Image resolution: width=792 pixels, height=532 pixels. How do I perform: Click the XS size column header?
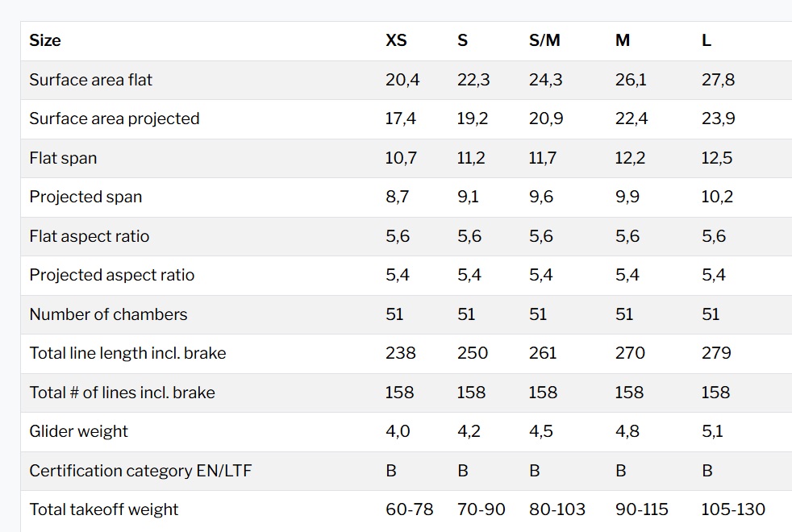[x=396, y=40]
